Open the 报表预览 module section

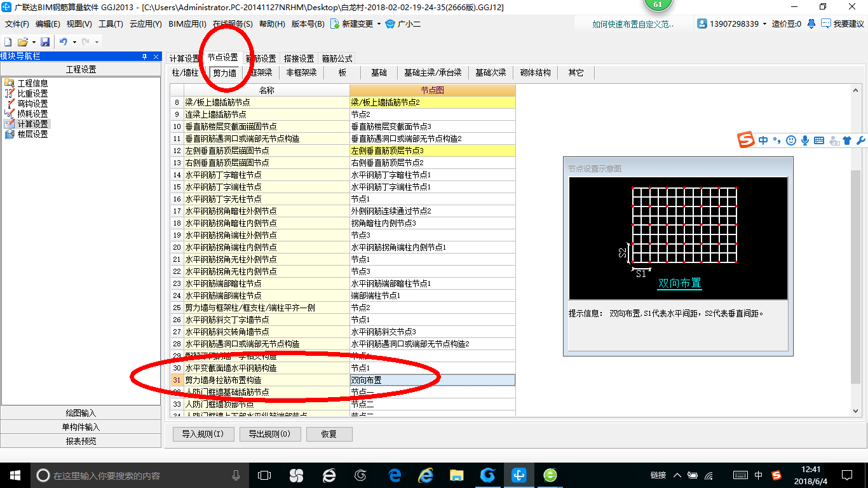click(81, 441)
